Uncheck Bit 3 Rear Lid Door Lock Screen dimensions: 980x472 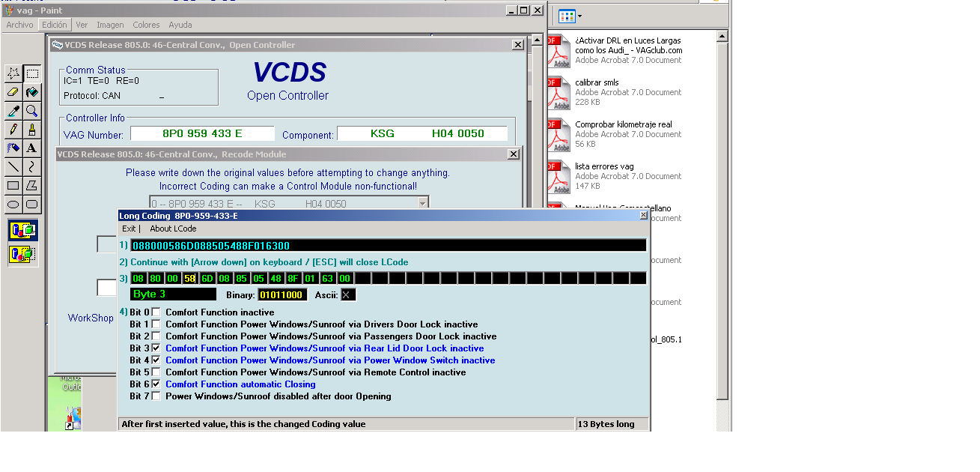[x=156, y=348]
